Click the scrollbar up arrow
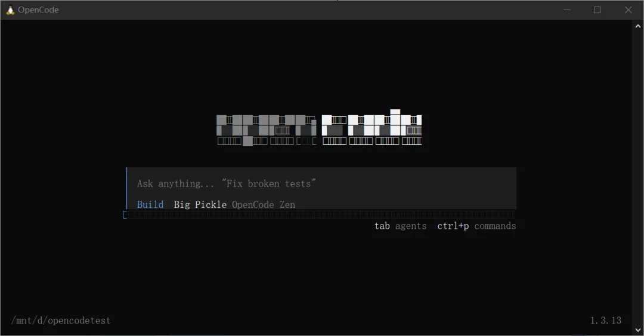This screenshot has height=336, width=644. [x=638, y=26]
